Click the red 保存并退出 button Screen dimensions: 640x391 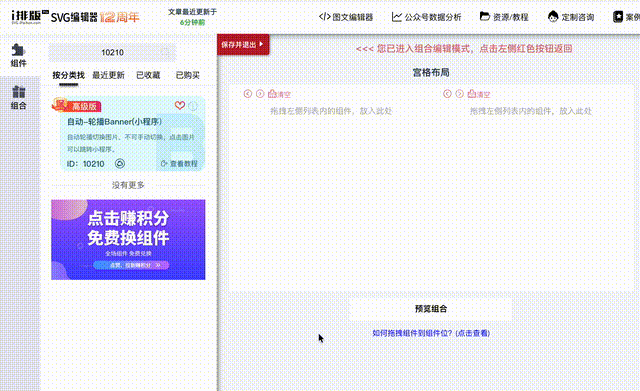click(243, 44)
